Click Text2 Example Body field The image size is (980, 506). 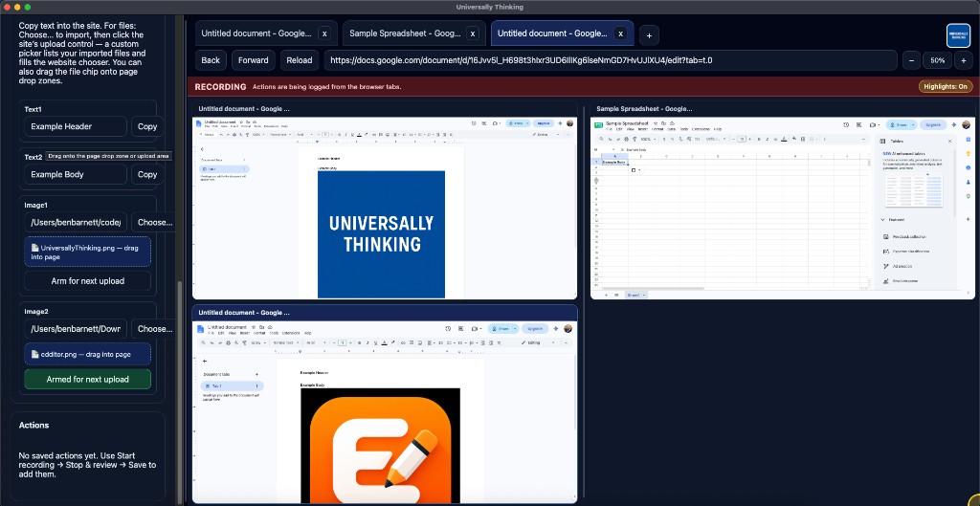(x=76, y=174)
